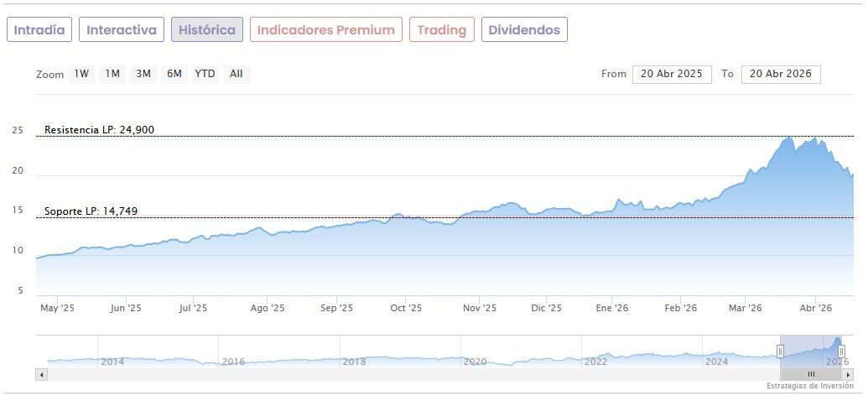Click the horizontal scrollbar thumb grip
Screen dimensions: 868x401
(x=811, y=374)
